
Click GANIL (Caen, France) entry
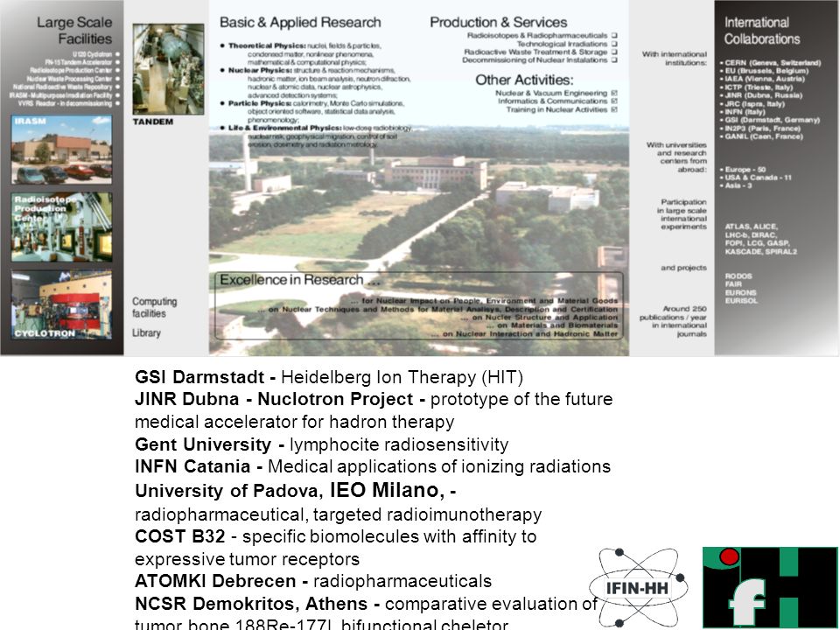(x=764, y=136)
